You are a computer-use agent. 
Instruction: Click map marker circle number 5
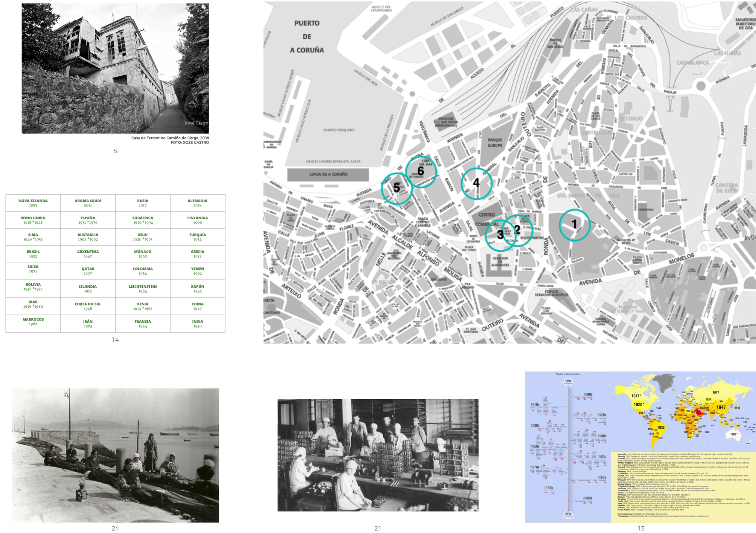click(397, 188)
